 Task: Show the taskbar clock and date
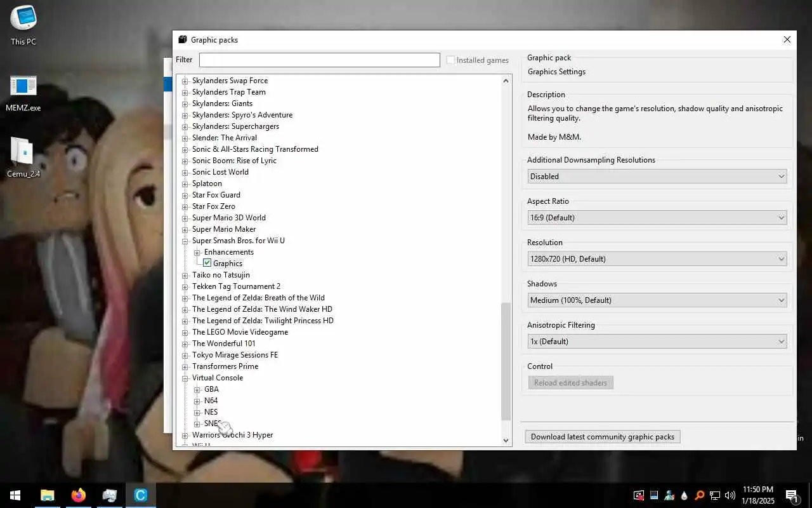pos(757,495)
